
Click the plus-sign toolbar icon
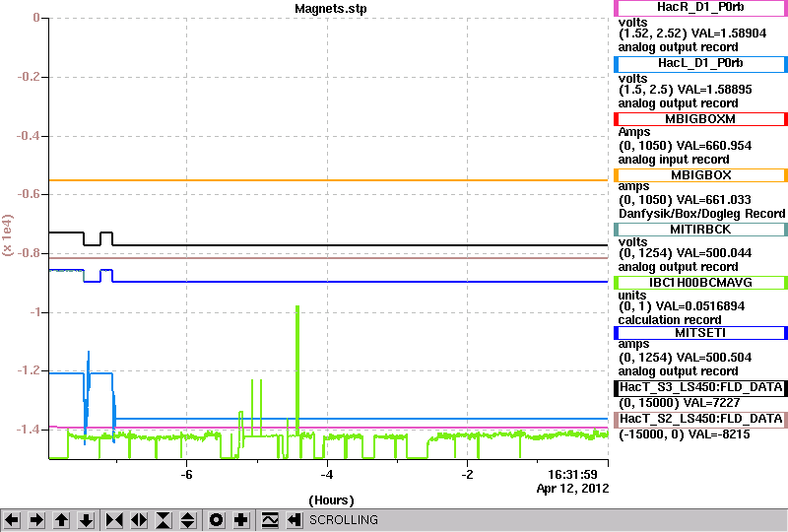tap(241, 520)
